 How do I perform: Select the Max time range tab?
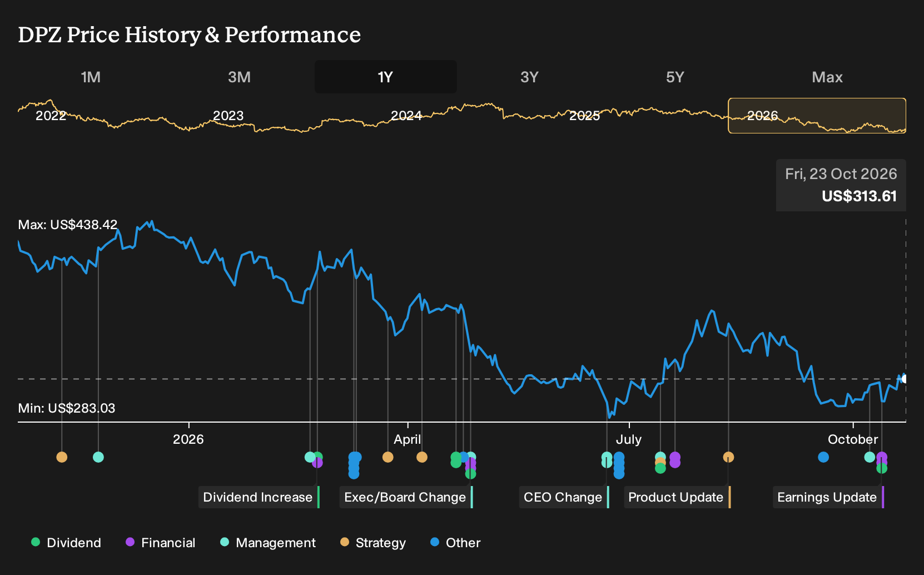(x=827, y=77)
